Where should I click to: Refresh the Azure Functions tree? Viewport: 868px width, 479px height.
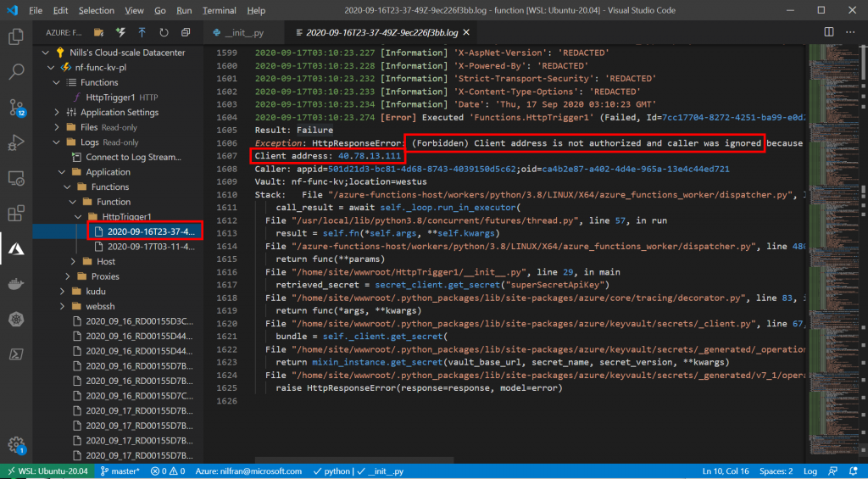pyautogui.click(x=164, y=33)
